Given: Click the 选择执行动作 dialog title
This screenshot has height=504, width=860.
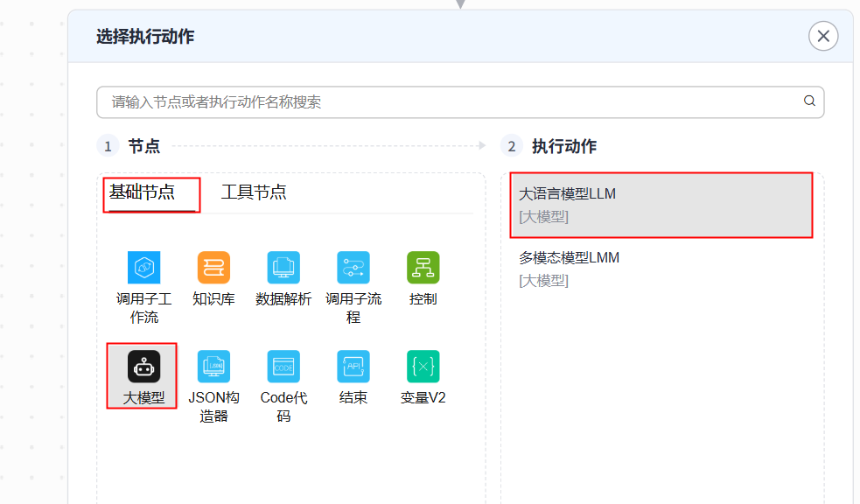Looking at the screenshot, I should (145, 37).
